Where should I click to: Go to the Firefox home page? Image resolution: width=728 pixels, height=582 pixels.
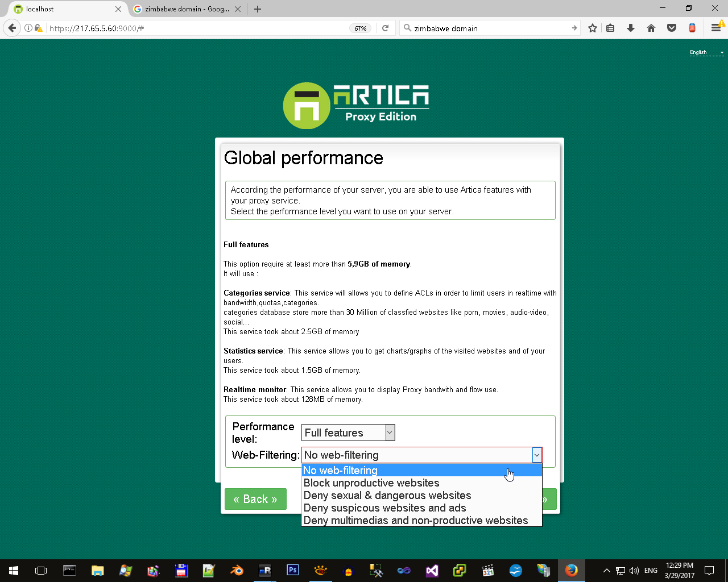(x=651, y=28)
